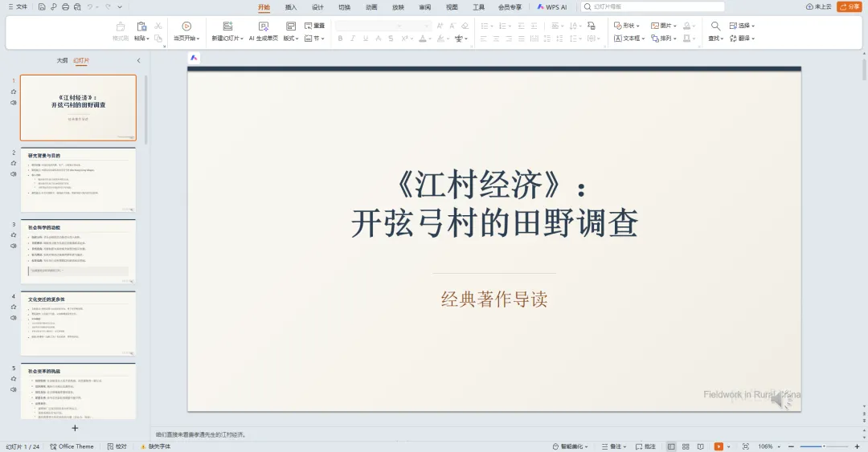Toggle Bold formatting

click(340, 39)
